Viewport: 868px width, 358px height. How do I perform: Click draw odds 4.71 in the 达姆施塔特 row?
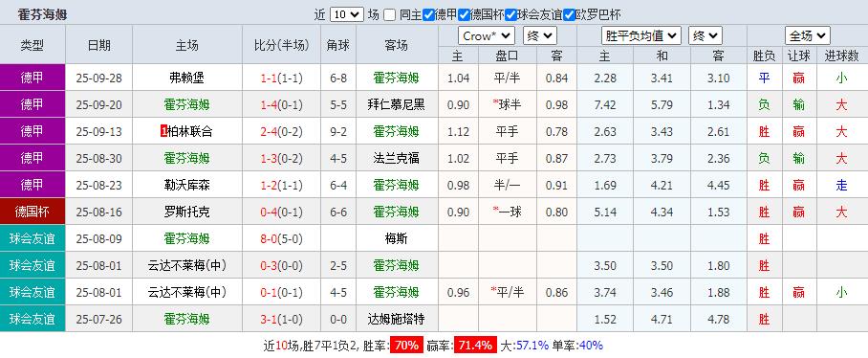click(662, 319)
